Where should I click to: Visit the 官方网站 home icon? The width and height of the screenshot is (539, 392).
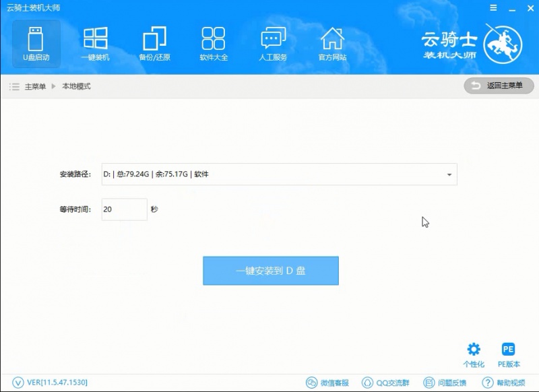[332, 44]
